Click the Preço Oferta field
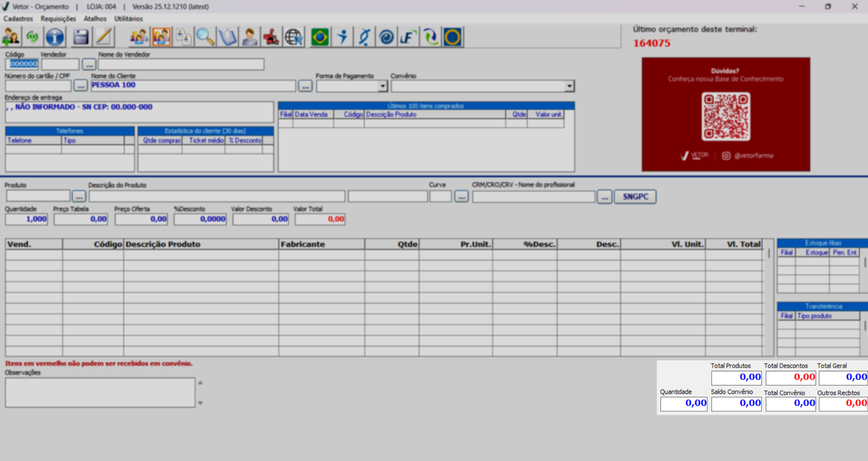Screen dimensions: 868x461 (x=141, y=219)
